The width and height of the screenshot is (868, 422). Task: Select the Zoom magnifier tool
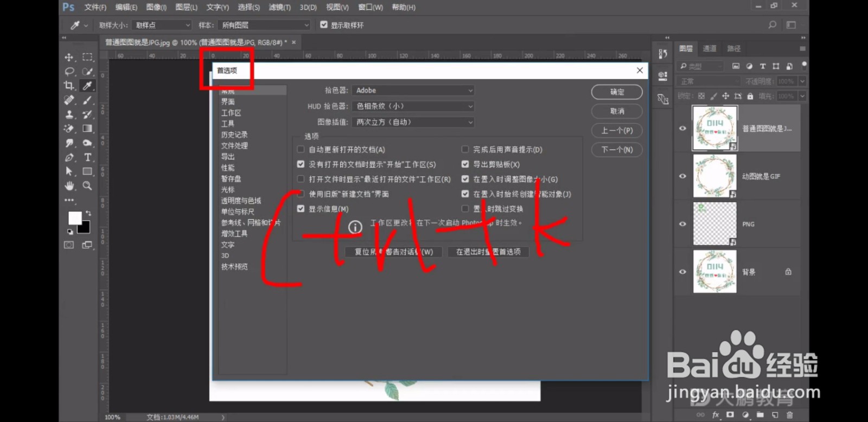[x=87, y=186]
